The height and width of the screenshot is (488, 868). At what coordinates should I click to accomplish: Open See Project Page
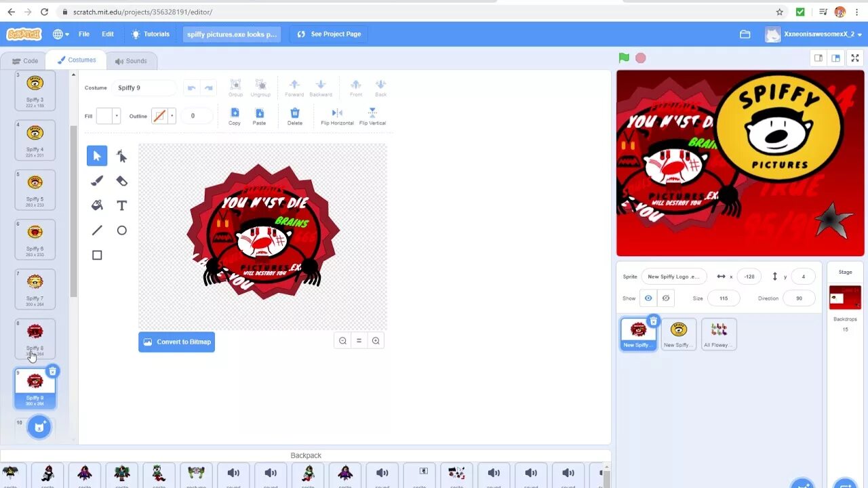pyautogui.click(x=328, y=34)
